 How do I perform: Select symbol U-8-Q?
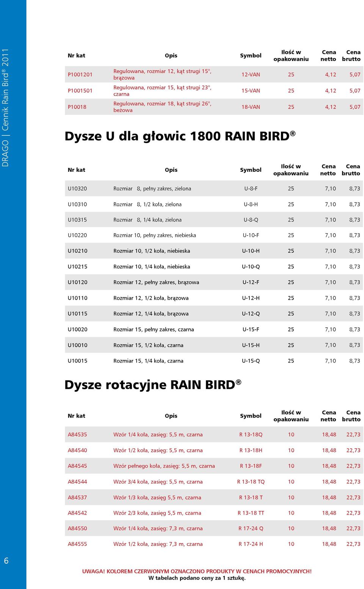(251, 220)
